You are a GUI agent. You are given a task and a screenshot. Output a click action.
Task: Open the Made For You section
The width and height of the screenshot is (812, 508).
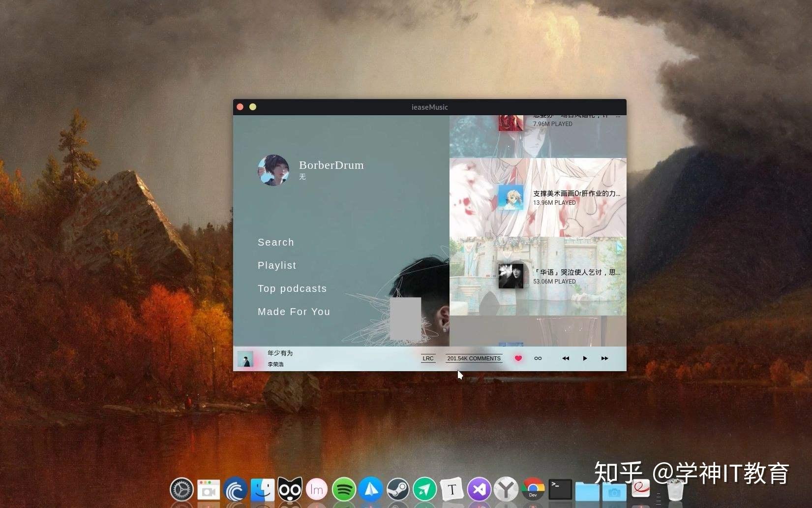tap(294, 312)
